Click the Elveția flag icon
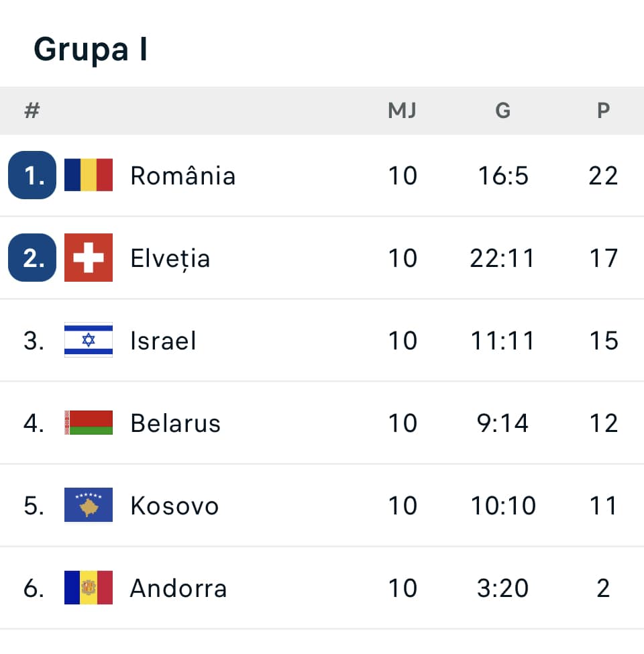644x654 pixels. (89, 258)
